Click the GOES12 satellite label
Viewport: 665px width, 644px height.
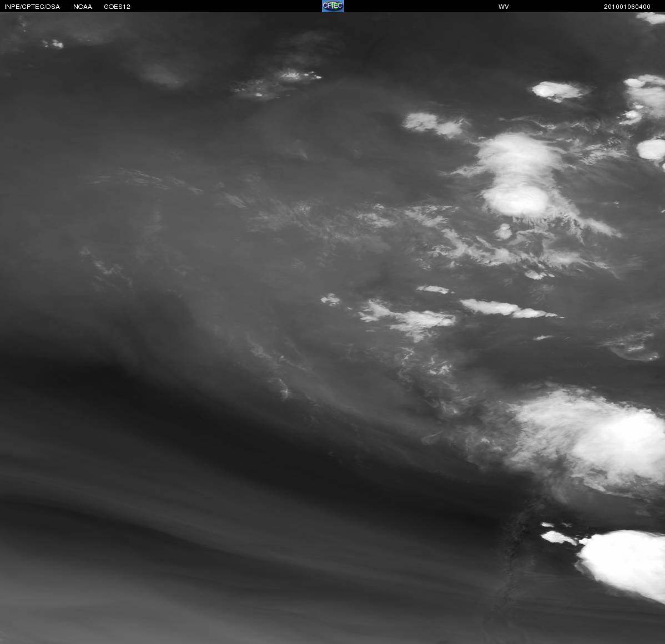[117, 7]
